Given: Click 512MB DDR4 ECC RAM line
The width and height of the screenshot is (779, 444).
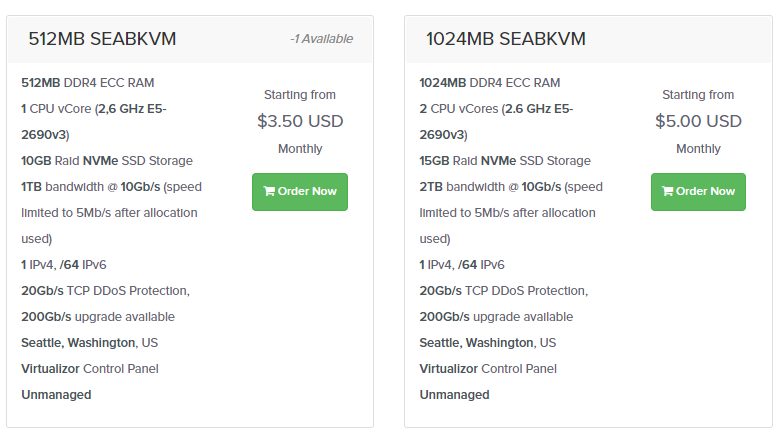Looking at the screenshot, I should pyautogui.click(x=87, y=83).
